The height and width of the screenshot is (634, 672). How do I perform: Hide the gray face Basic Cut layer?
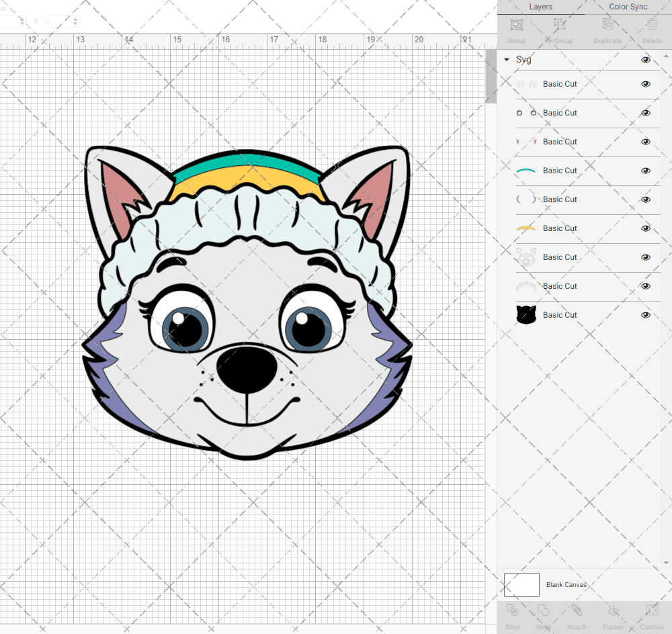tap(645, 257)
